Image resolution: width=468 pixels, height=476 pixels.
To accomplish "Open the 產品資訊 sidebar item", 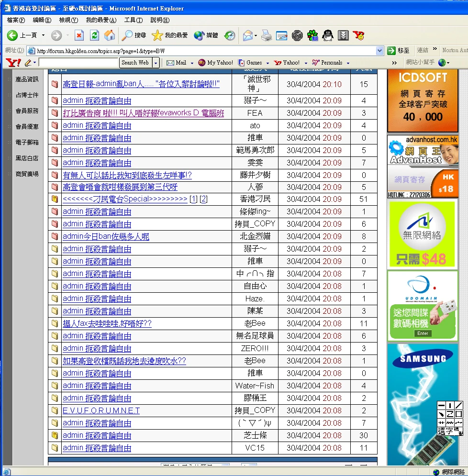I will pos(27,79).
